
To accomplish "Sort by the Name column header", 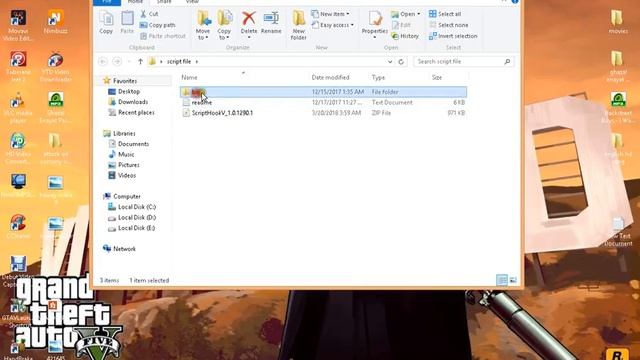I will coord(189,77).
